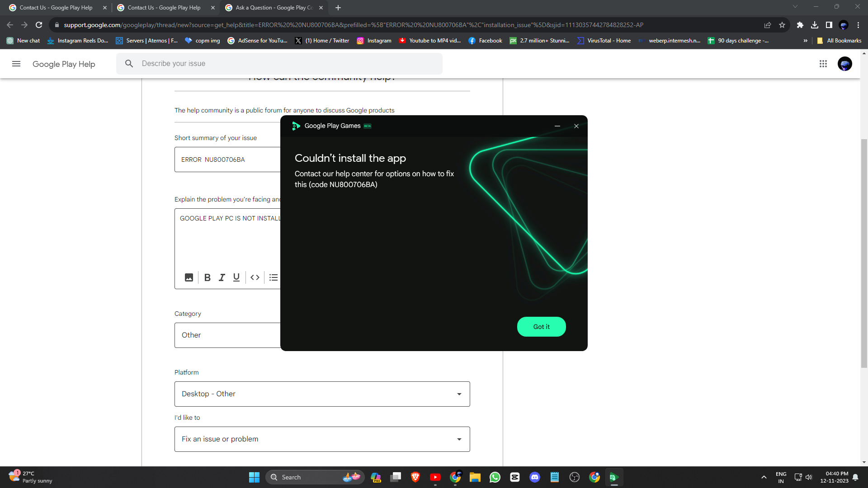Open the Instagram Reels Do... bookmark
Viewport: 868px width, 488px height.
click(78, 41)
